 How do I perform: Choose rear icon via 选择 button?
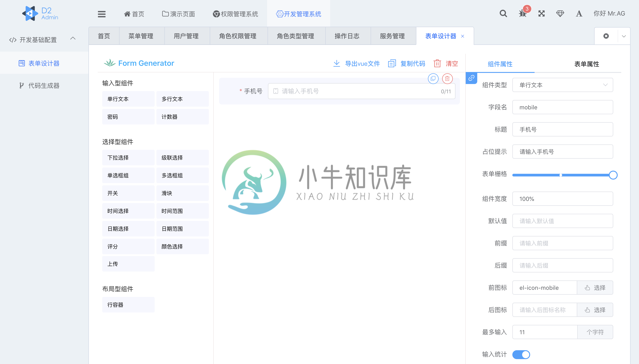[595, 310]
